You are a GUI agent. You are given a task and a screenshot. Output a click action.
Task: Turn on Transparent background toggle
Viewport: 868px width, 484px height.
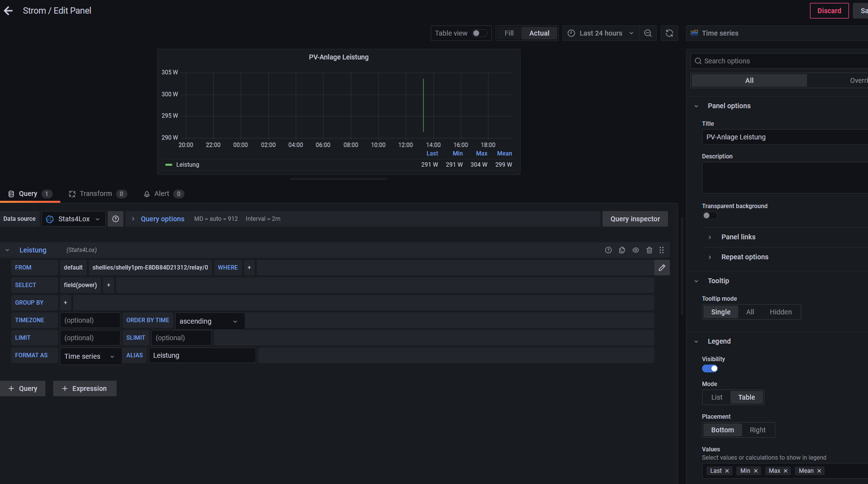click(709, 215)
